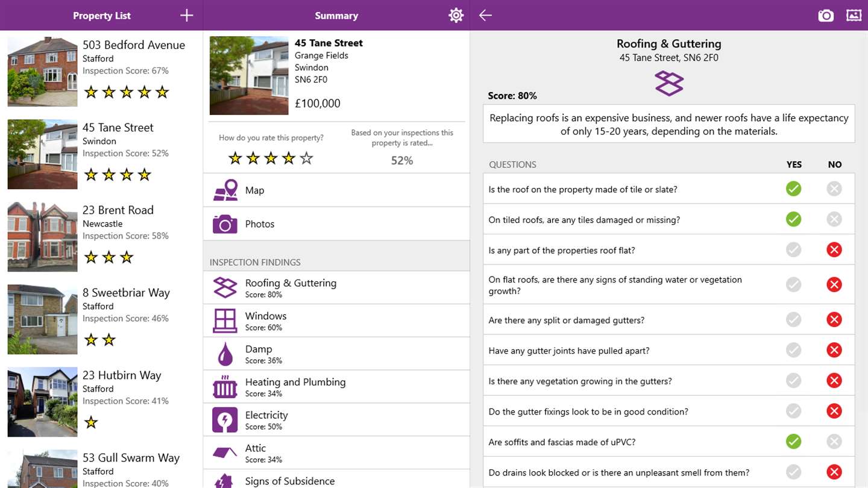Click the large roofing icon under the address
Screen dimensions: 868x488
tap(669, 84)
